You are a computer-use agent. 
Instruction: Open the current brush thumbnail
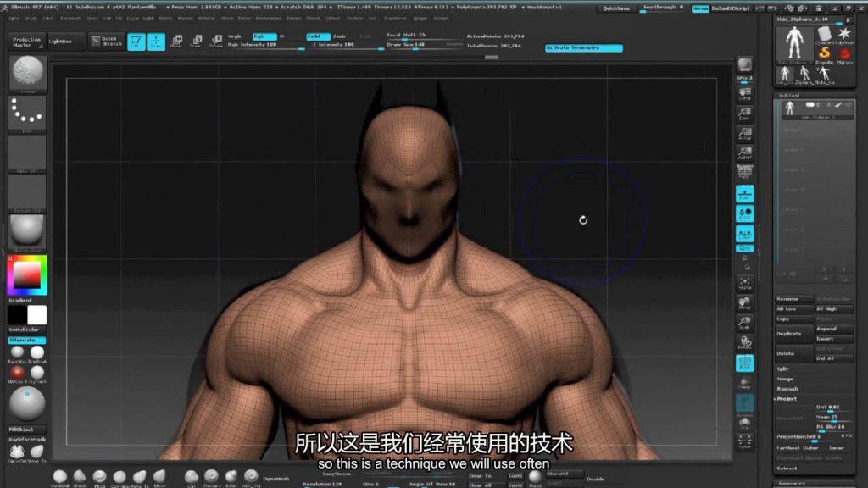(27, 73)
